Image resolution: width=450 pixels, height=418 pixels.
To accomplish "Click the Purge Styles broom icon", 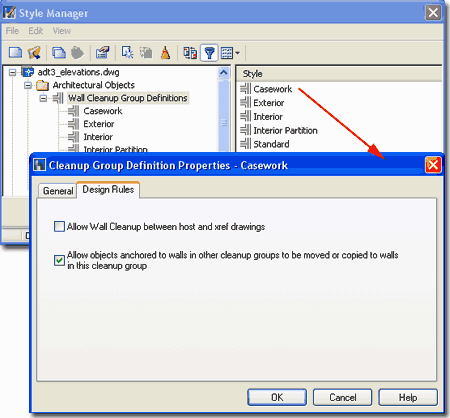I will [165, 52].
